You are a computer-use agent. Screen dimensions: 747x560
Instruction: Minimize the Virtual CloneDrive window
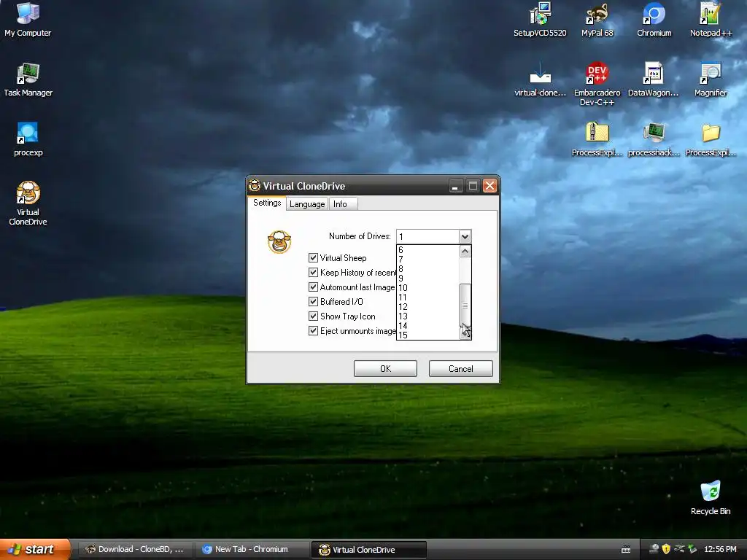coord(455,186)
